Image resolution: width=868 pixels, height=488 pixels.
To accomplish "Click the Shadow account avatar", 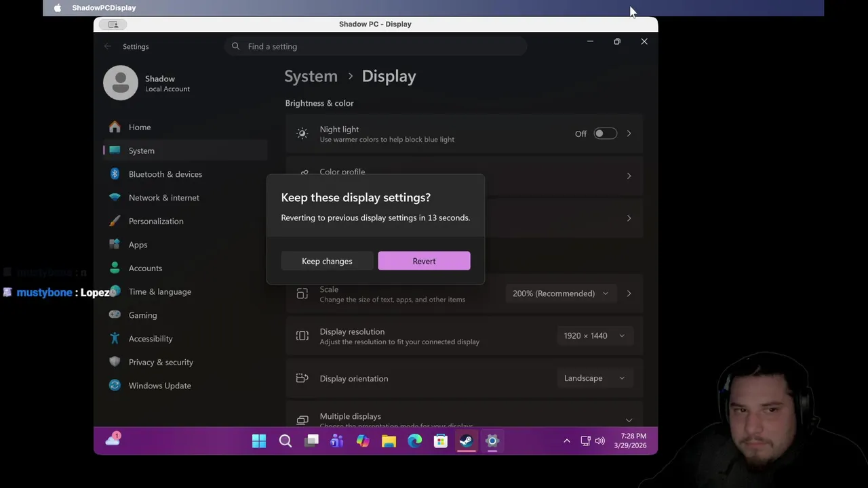I will coord(121,83).
